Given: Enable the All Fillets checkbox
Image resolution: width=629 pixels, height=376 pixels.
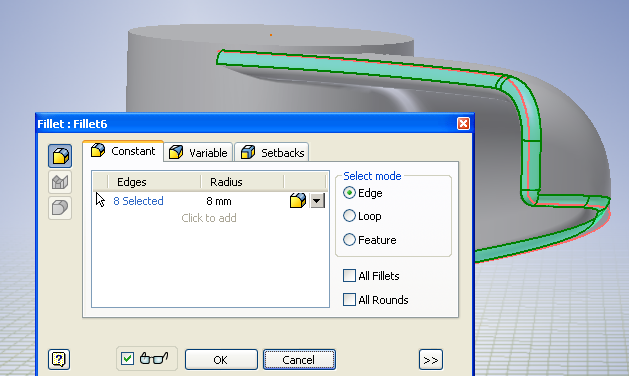Looking at the screenshot, I should pos(349,276).
